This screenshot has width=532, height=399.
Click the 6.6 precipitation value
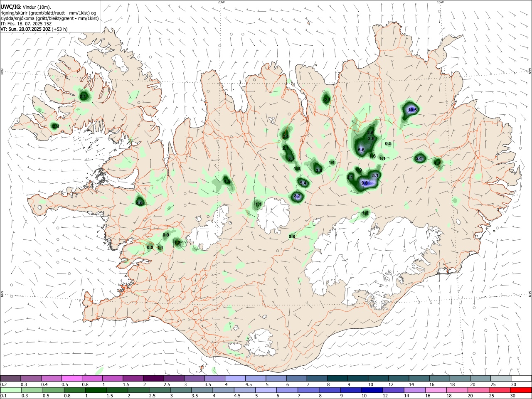[361, 150]
